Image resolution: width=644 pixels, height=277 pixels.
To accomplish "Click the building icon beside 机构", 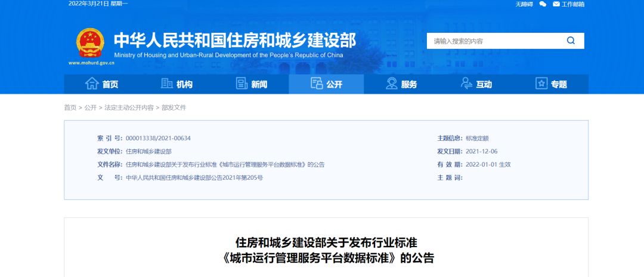I will [x=166, y=84].
